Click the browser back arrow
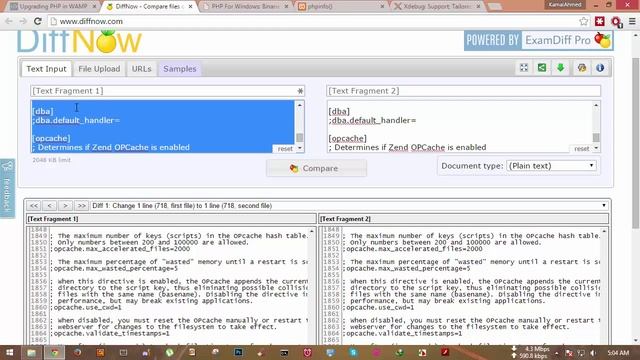This screenshot has height=360, width=640. pyautogui.click(x=9, y=21)
